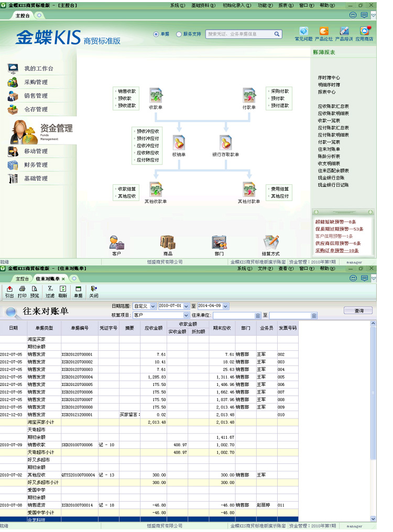393x532 pixels.
Task: Open the 销售收款 link
Action: pos(127,91)
